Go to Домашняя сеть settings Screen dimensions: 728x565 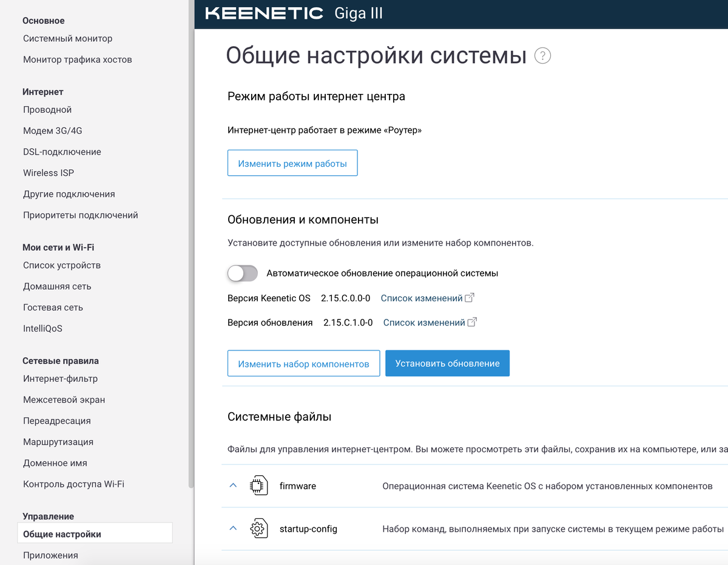pos(57,286)
